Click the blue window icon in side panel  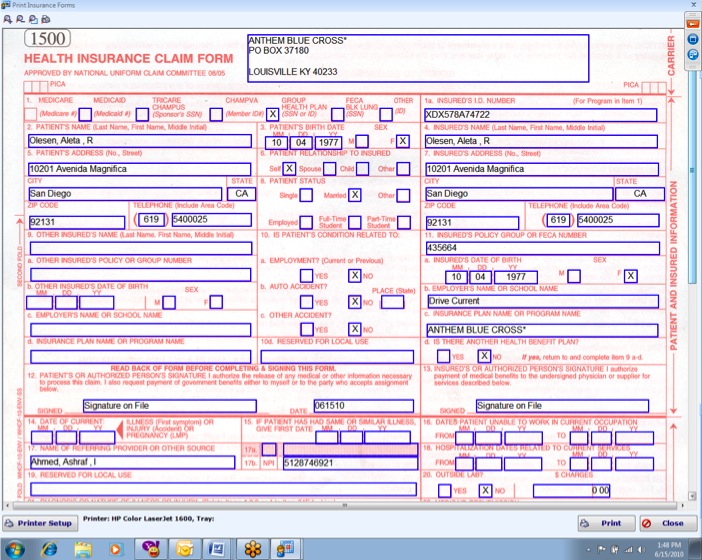point(693,39)
